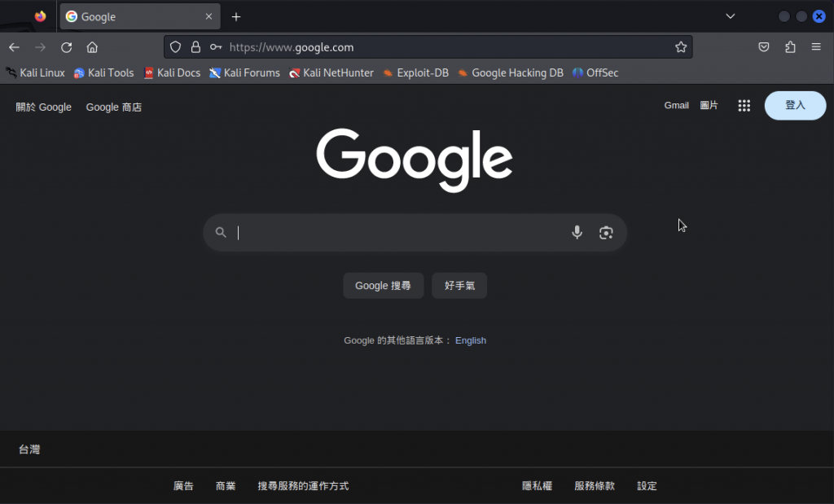Open Gmail link

(x=677, y=105)
